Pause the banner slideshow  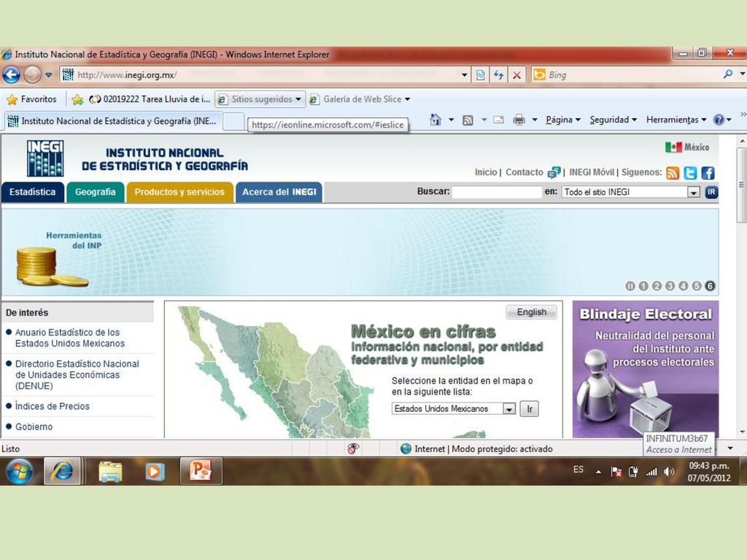tap(630, 286)
